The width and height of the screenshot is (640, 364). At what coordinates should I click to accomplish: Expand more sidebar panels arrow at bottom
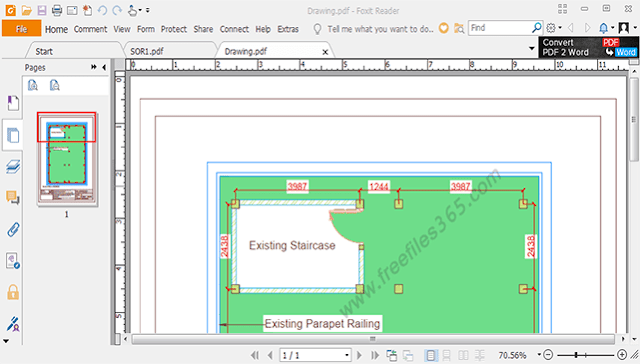(x=6, y=341)
